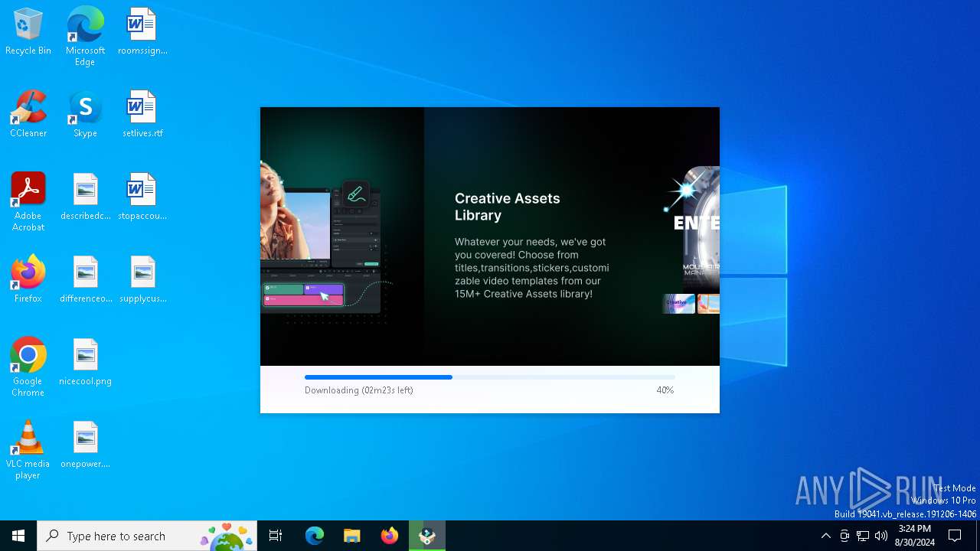
Task: Click the download progress bar
Action: click(490, 377)
